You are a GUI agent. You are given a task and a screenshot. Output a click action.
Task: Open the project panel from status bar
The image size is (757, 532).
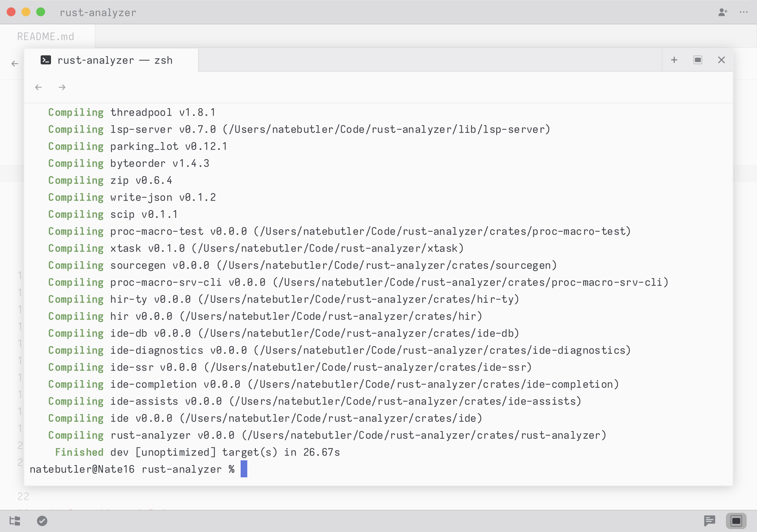15,521
